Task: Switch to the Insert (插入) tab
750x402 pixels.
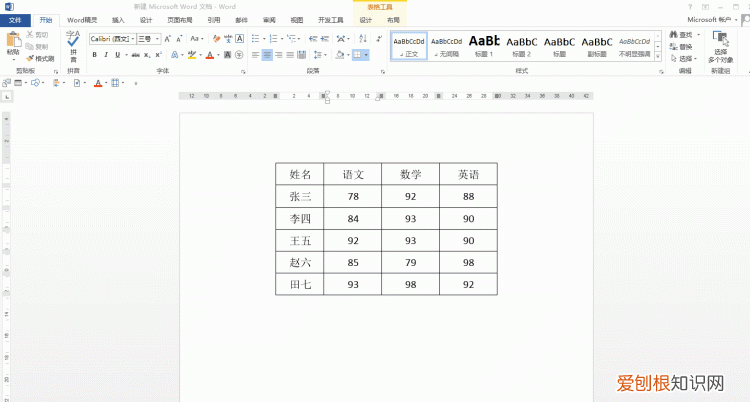Action: coord(118,20)
